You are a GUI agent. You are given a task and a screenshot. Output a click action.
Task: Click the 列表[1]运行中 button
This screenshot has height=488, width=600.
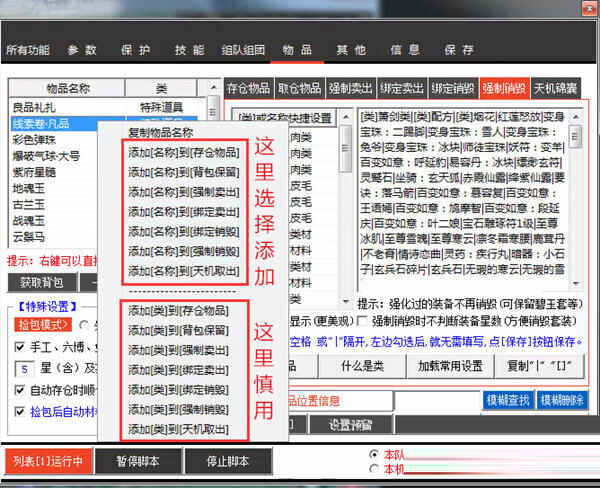(48, 461)
